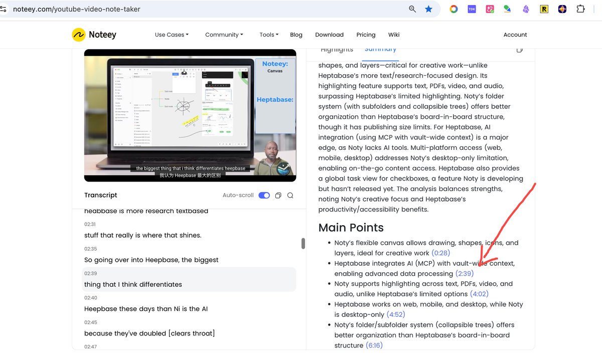Open the TDK extension icon
The image size is (602, 364).
pos(472,9)
